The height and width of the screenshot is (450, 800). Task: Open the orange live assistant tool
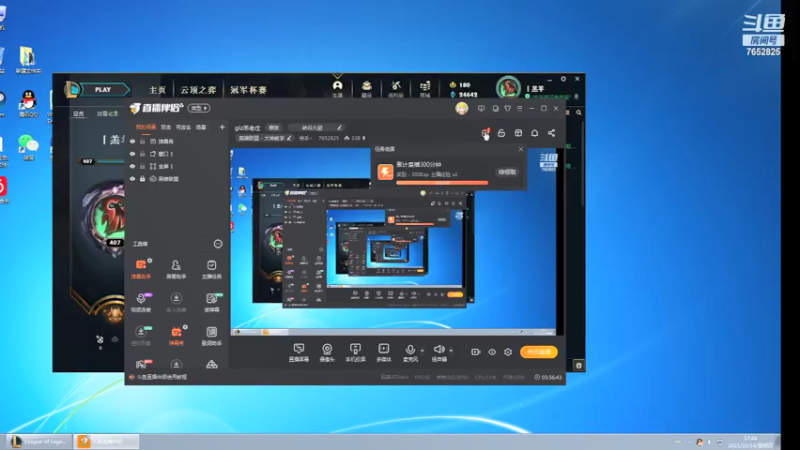(x=141, y=268)
